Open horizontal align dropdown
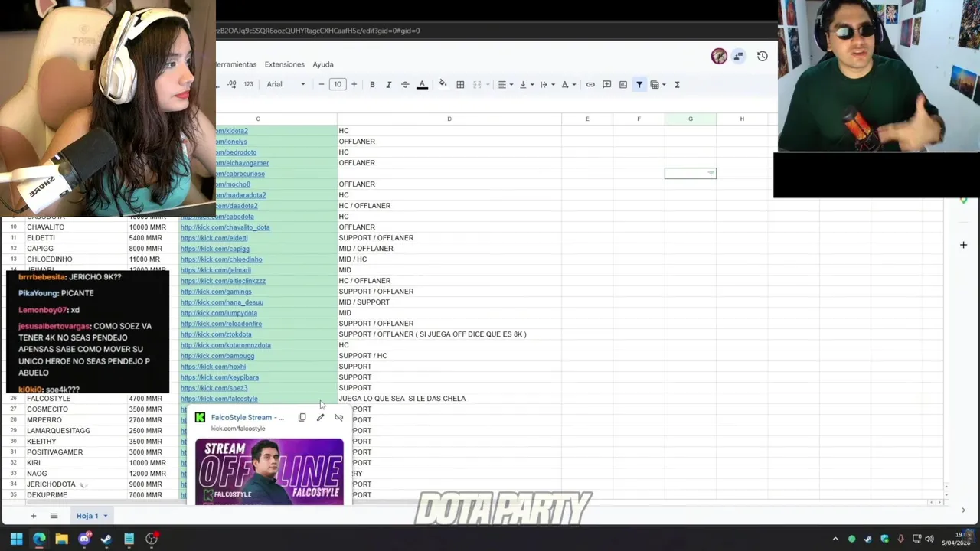The image size is (980, 551). coord(505,85)
